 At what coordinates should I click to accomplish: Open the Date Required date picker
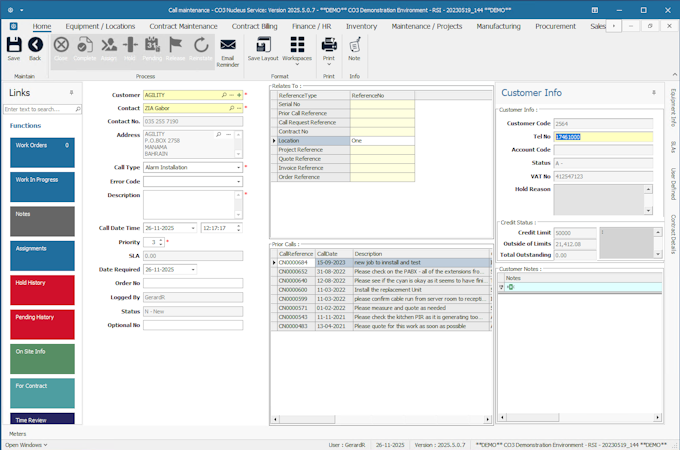click(x=193, y=270)
